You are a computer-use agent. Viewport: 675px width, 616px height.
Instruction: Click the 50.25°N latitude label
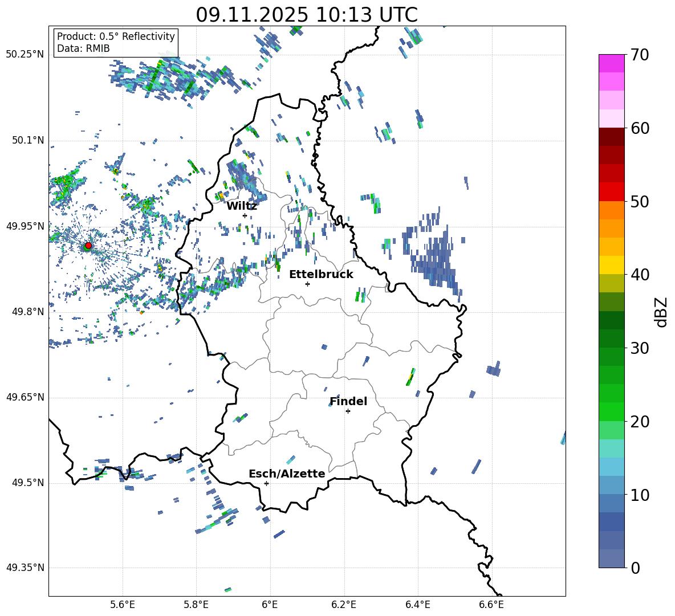tap(25, 55)
